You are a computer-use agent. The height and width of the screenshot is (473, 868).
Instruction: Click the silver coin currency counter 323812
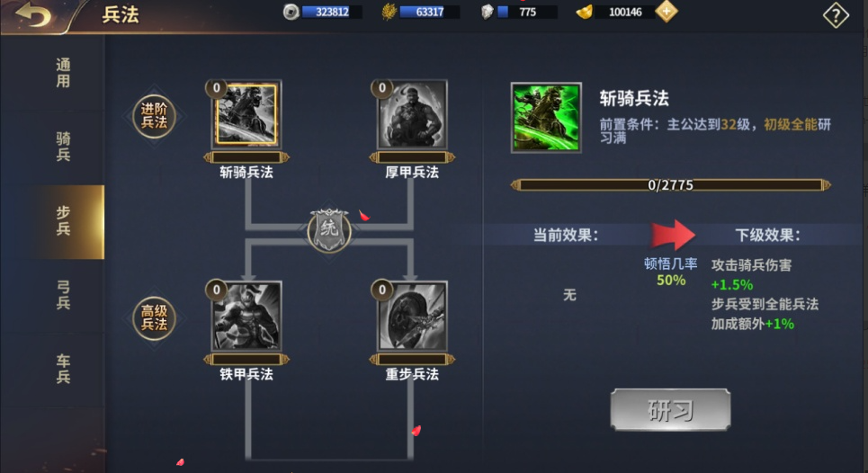point(323,12)
